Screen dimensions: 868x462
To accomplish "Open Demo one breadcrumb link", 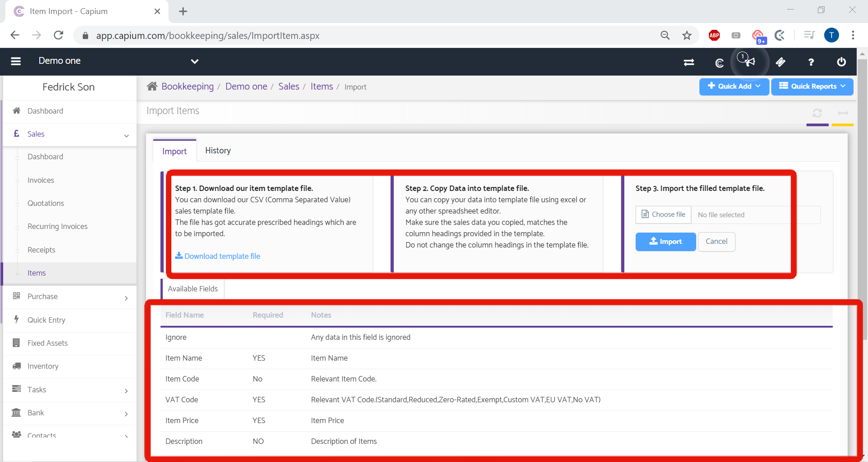I will pos(246,86).
